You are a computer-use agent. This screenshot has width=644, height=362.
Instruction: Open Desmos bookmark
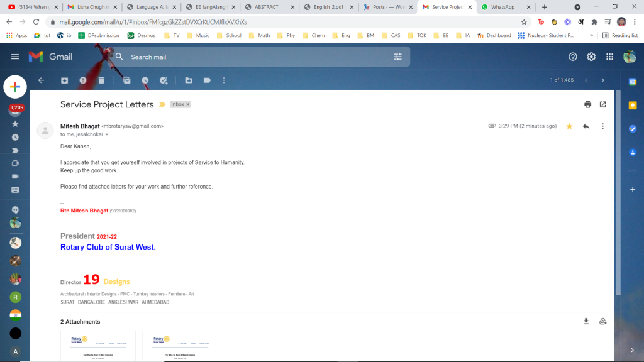[142, 36]
